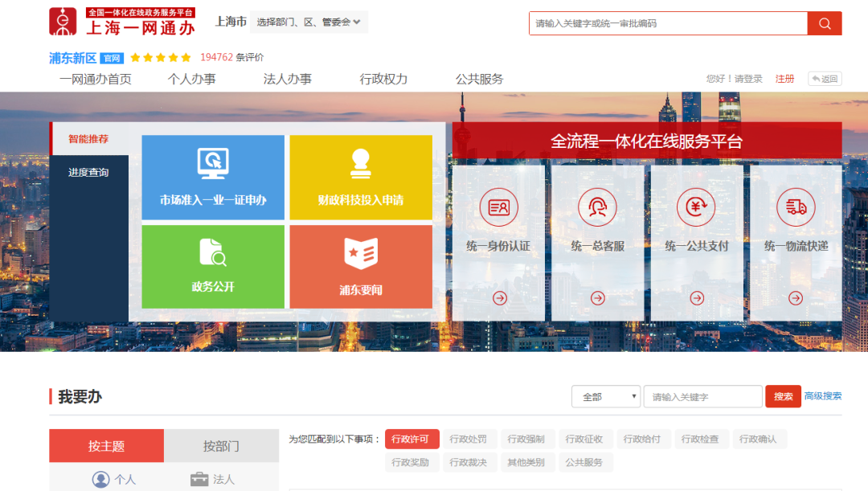Image resolution: width=868 pixels, height=491 pixels.
Task: Open 政务公开 document search icon tile
Action: (213, 267)
